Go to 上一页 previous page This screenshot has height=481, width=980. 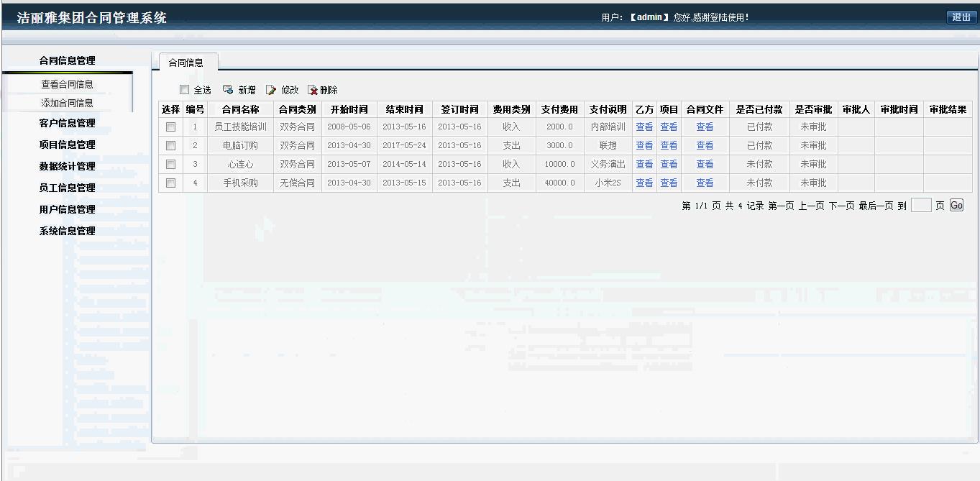811,206
